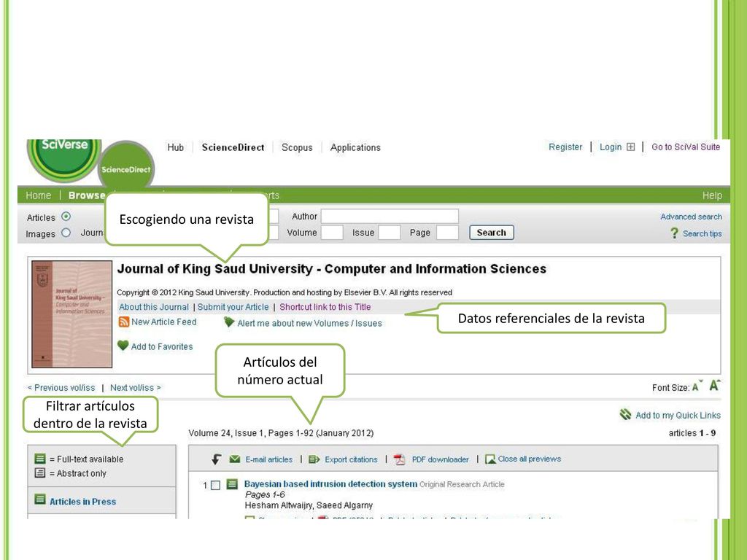This screenshot has height=560, width=747.
Task: Tick the checkbox for article 1
Action: pos(215,485)
